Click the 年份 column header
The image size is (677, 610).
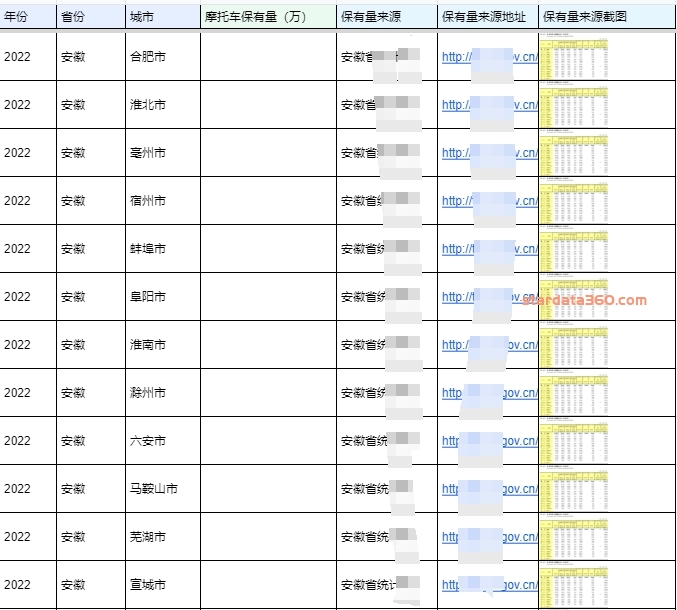(x=17, y=18)
